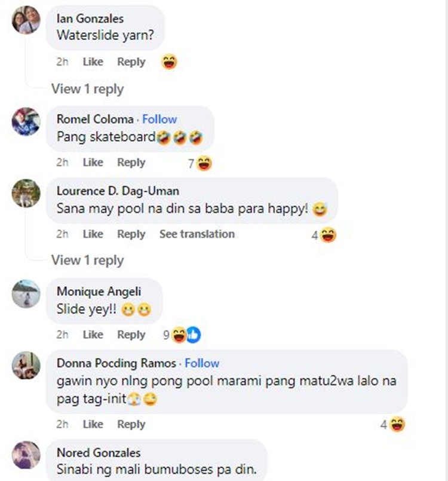This screenshot has height=481, width=448.
Task: Expand the reply under Ian Gonzales' comment
Action: pyautogui.click(x=87, y=89)
